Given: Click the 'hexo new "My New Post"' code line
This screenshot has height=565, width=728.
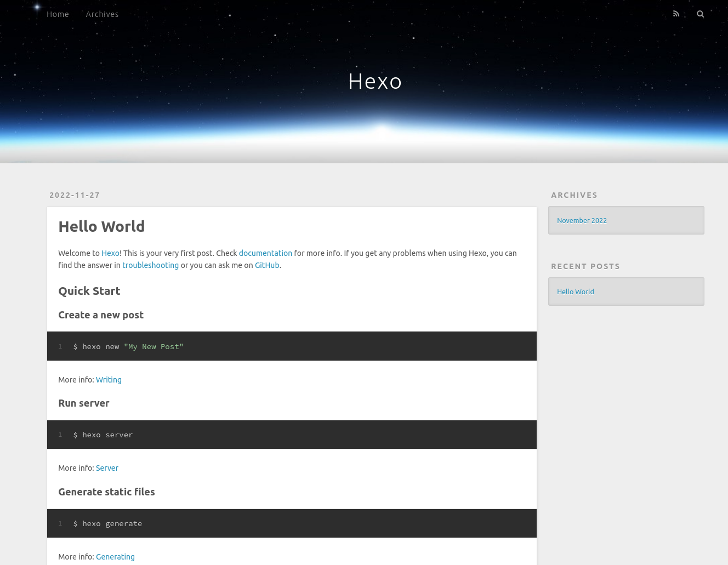Looking at the screenshot, I should [x=128, y=346].
